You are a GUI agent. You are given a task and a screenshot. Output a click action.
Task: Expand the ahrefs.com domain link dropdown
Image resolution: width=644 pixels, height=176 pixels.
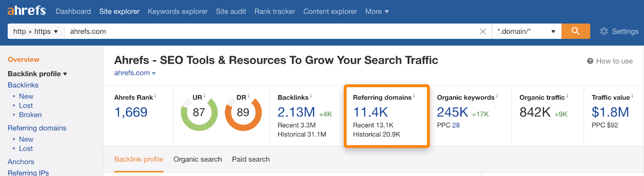[x=154, y=74]
